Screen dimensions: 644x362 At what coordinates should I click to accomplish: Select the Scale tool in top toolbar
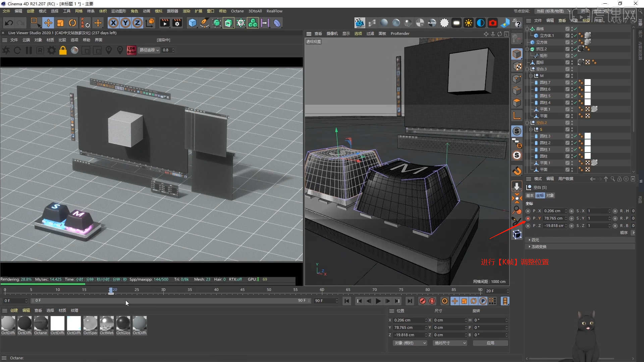coord(60,23)
